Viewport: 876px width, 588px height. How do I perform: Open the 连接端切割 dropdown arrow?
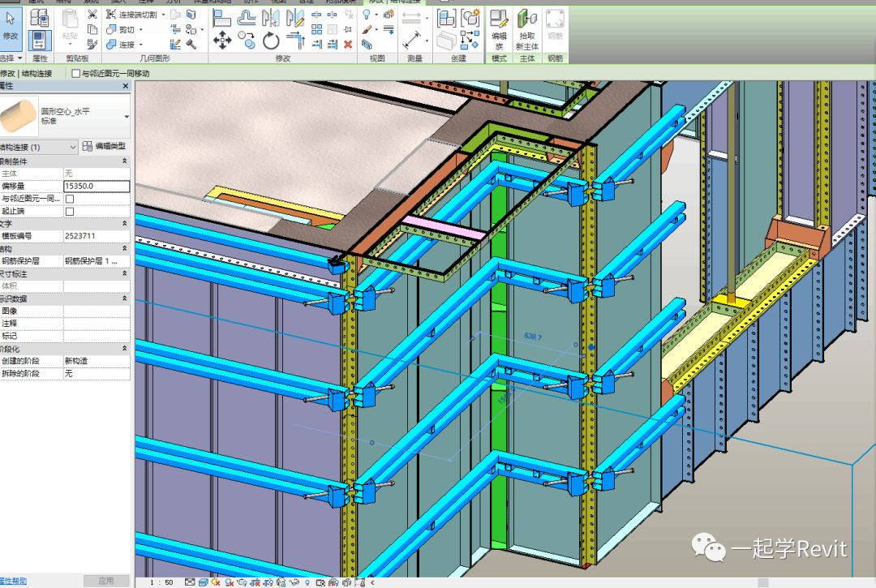[x=163, y=15]
